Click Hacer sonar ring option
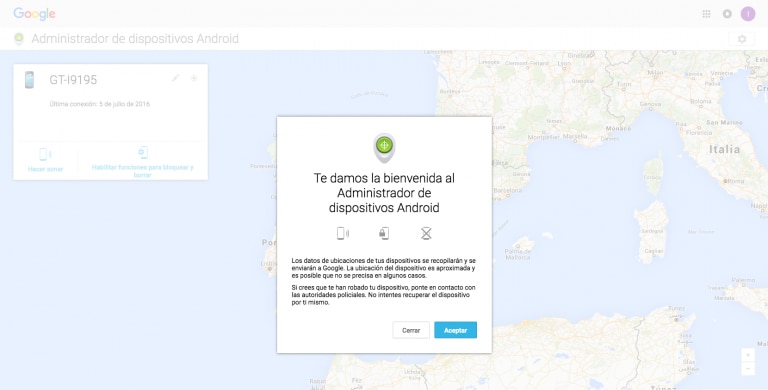The height and width of the screenshot is (390, 768). click(x=46, y=161)
